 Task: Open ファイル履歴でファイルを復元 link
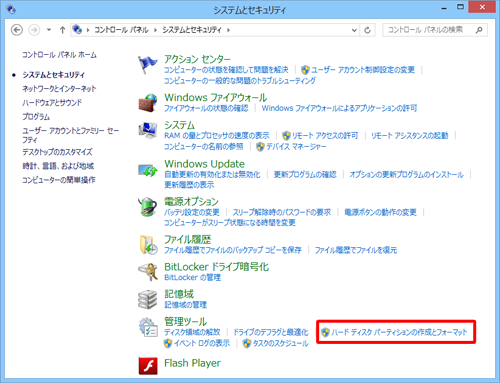[x=356, y=250]
